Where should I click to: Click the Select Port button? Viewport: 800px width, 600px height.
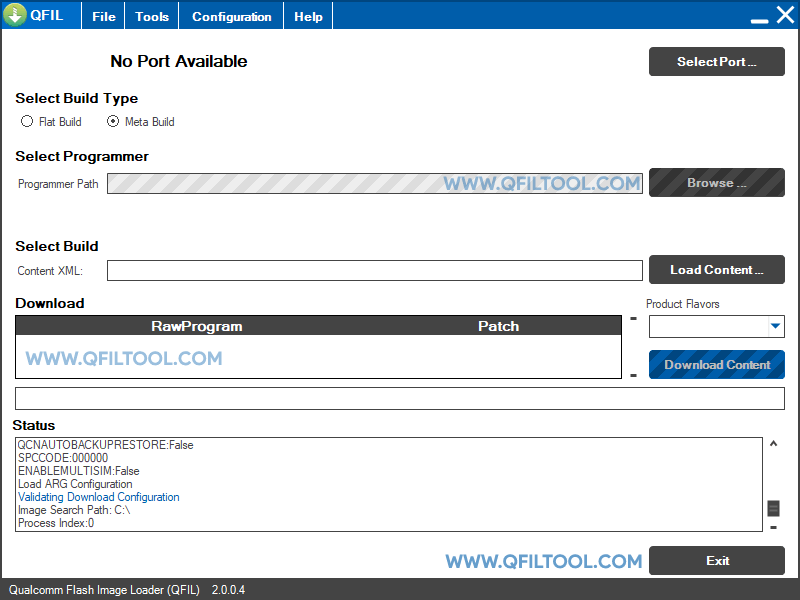(x=716, y=61)
